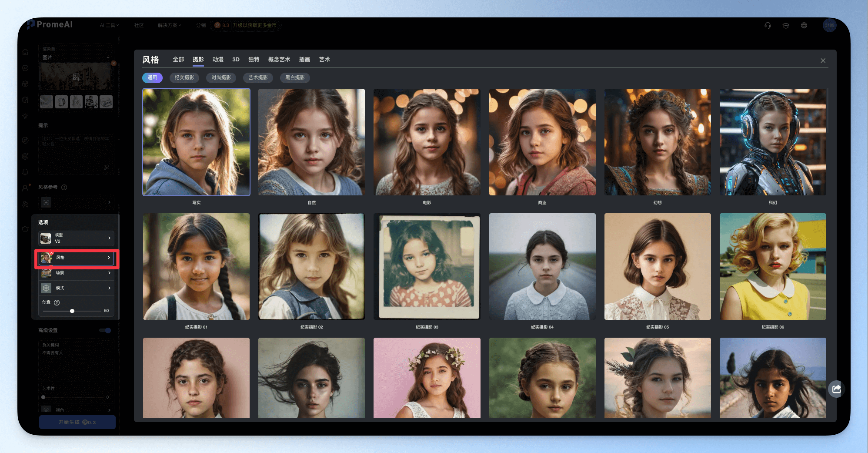
Task: Expand the 场景 option row
Action: point(76,273)
